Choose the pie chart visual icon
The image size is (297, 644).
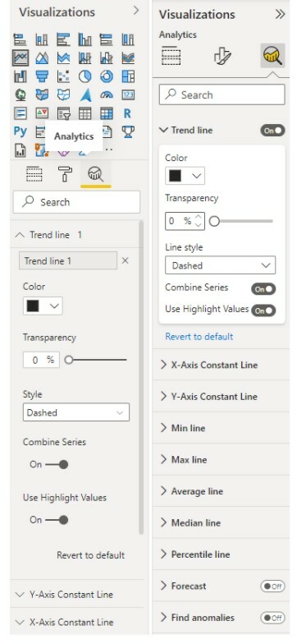click(85, 76)
